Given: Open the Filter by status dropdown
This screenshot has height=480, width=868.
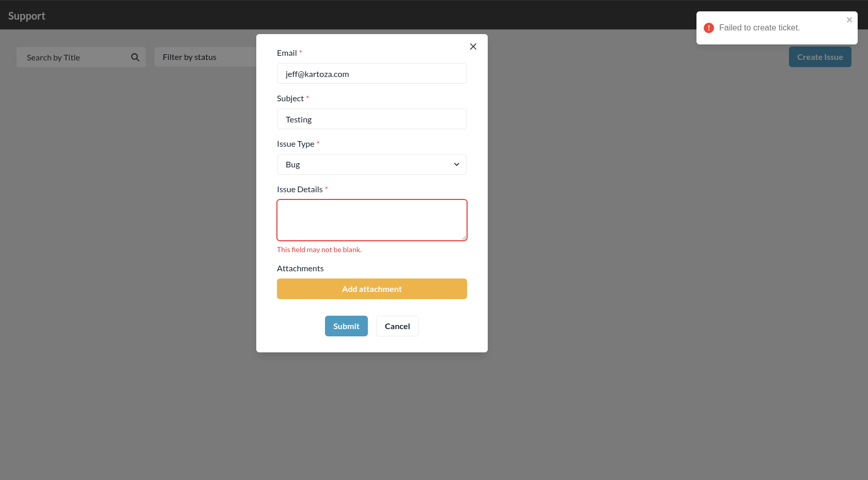Looking at the screenshot, I should (x=206, y=57).
